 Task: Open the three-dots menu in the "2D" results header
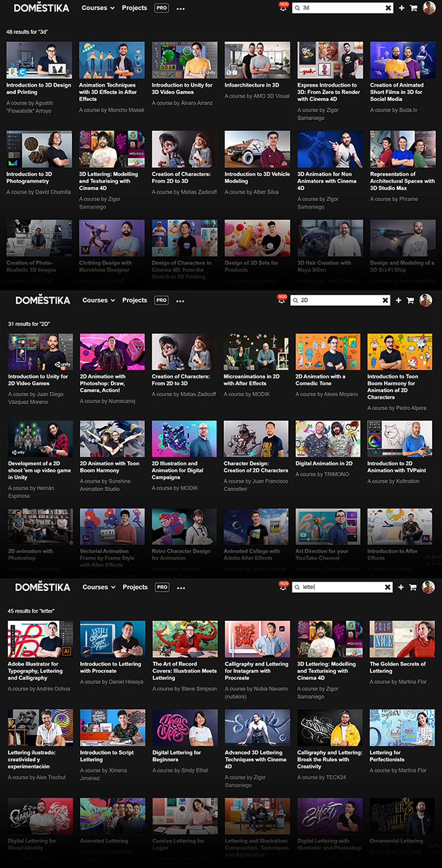pyautogui.click(x=180, y=300)
